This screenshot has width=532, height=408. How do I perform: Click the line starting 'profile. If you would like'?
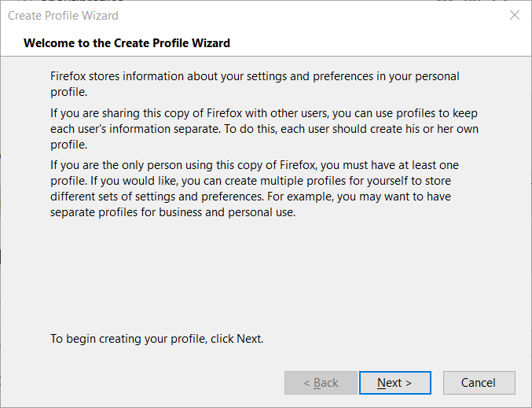coord(251,181)
